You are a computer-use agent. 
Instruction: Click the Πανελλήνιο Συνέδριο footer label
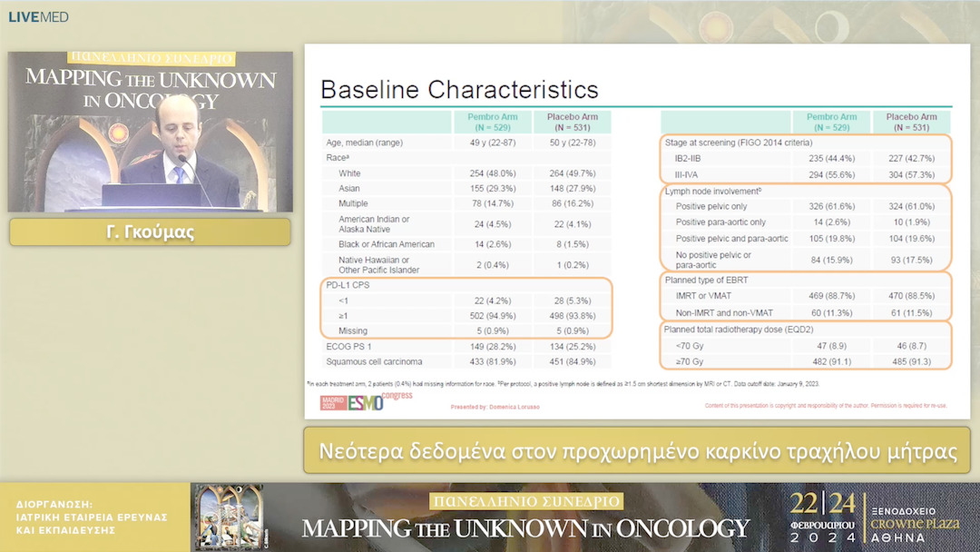(x=526, y=501)
